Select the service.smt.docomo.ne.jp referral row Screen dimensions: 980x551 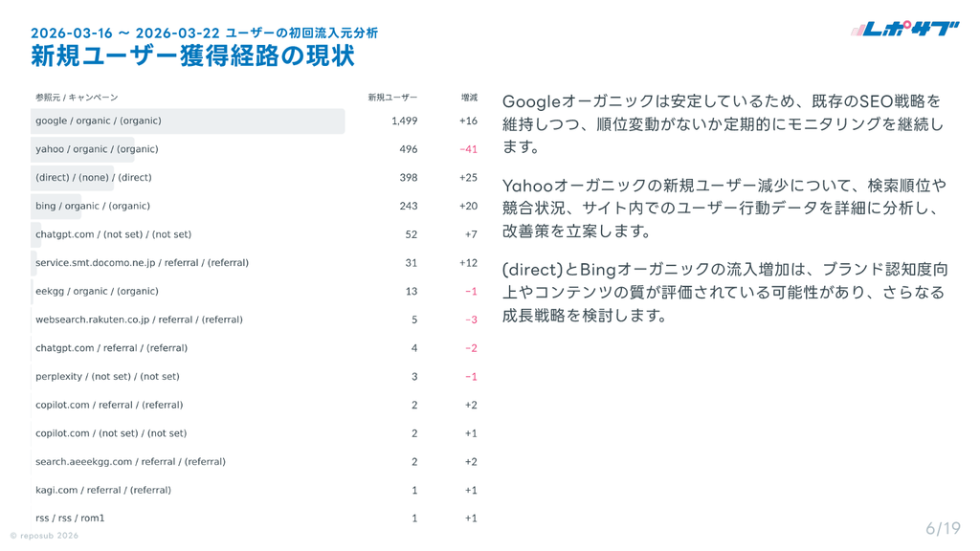point(254,263)
